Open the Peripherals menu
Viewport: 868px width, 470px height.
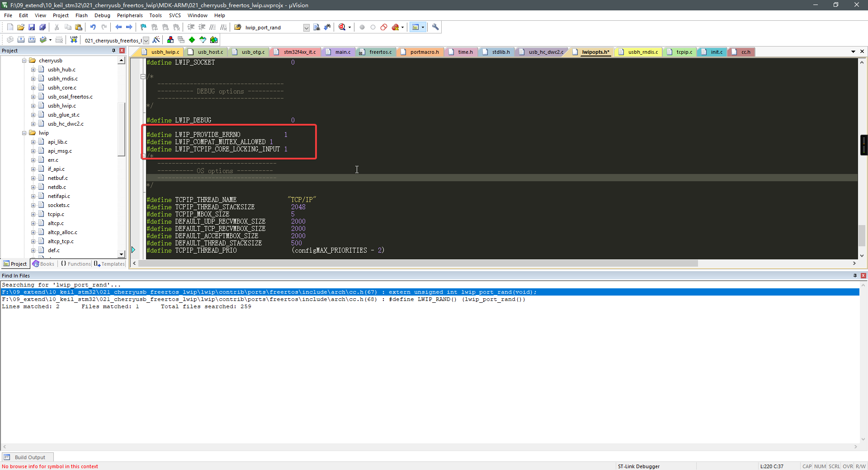130,15
